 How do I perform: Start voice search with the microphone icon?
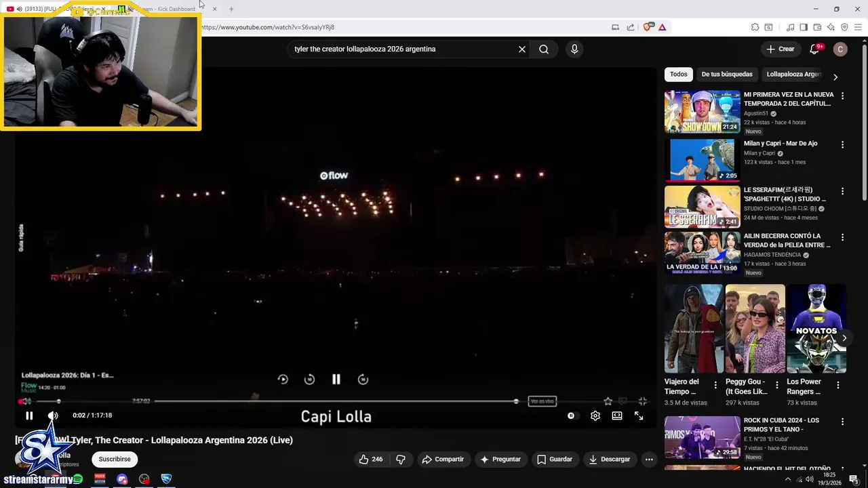pos(574,49)
